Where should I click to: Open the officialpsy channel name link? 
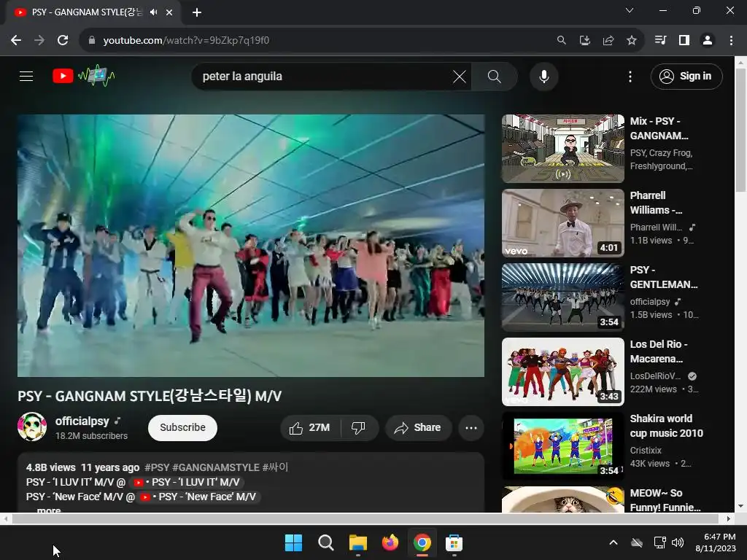(x=82, y=421)
